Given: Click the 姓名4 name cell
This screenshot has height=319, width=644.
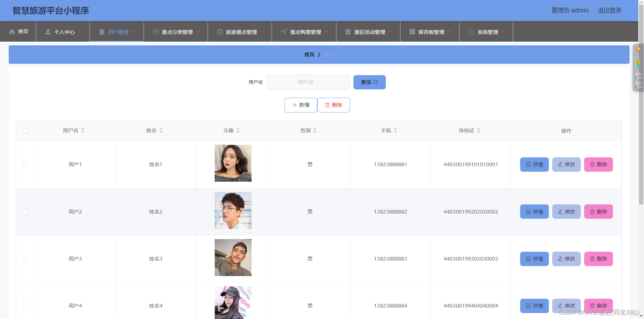Looking at the screenshot, I should [x=156, y=306].
